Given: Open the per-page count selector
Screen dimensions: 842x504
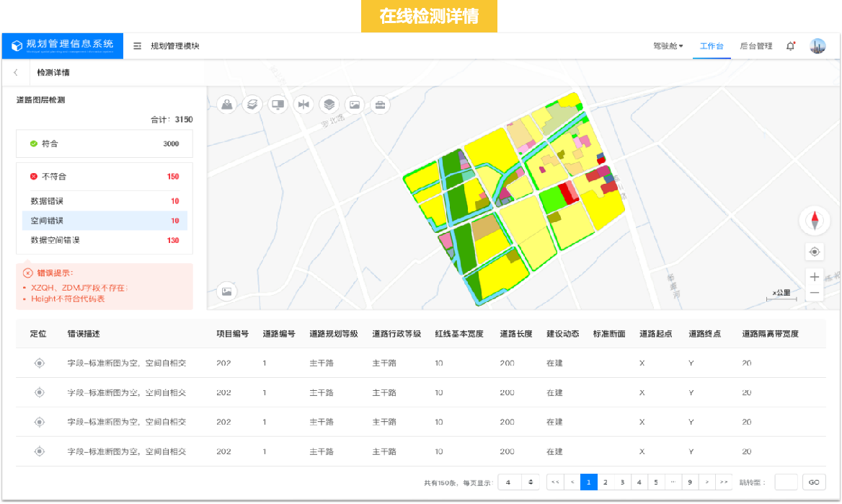Looking at the screenshot, I should tap(518, 482).
